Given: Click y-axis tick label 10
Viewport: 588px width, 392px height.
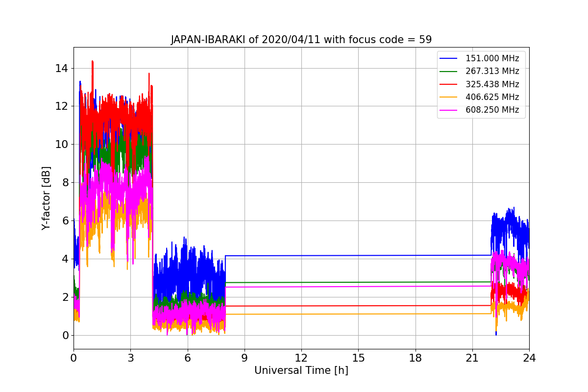Looking at the screenshot, I should 62,145.
